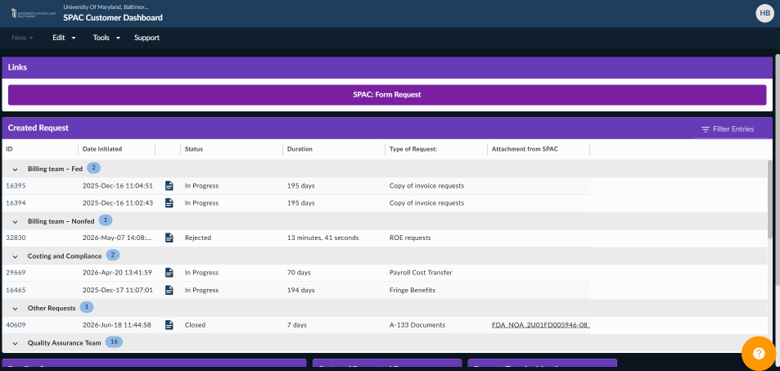Collapse the Costing and Compliance group
This screenshot has width=780, height=371.
point(15,256)
